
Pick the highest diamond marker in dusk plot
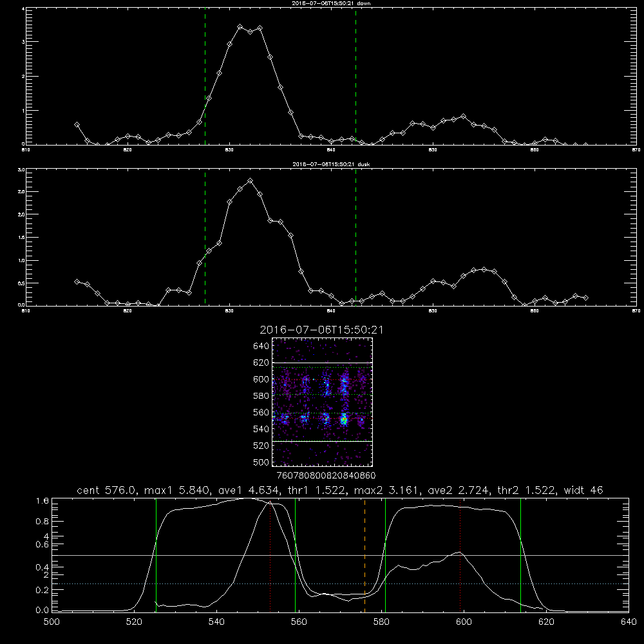[250, 181]
